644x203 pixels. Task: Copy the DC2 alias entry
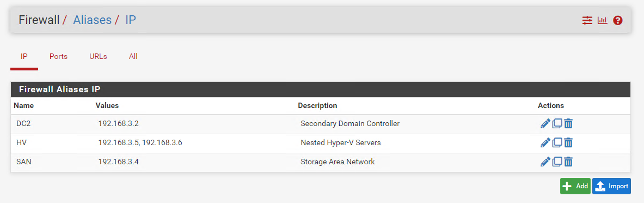click(557, 123)
